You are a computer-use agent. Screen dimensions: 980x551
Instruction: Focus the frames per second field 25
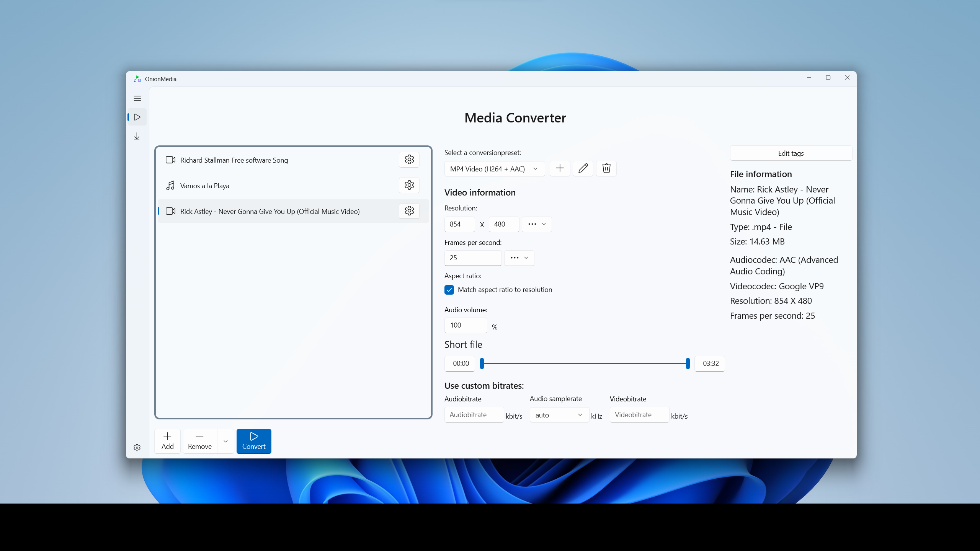click(473, 258)
